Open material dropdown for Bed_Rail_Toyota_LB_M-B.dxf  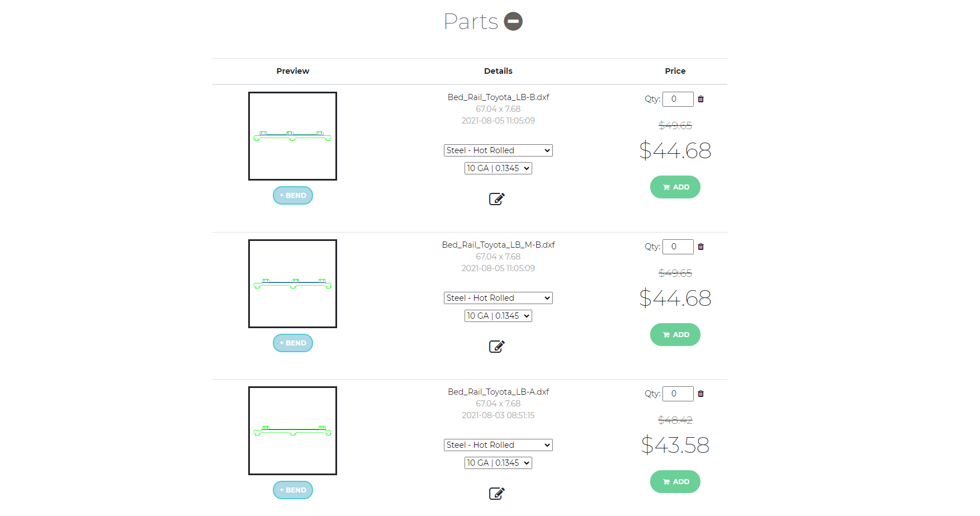[498, 298]
